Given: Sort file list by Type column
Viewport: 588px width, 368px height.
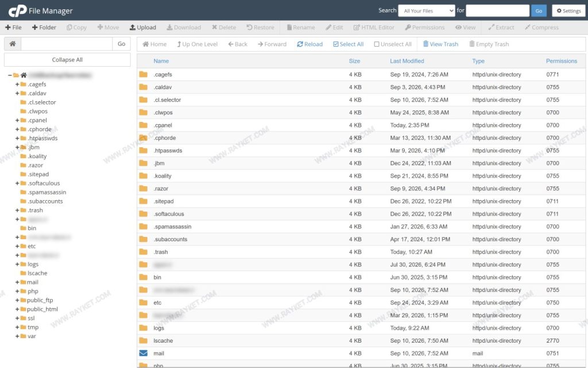Looking at the screenshot, I should 478,61.
